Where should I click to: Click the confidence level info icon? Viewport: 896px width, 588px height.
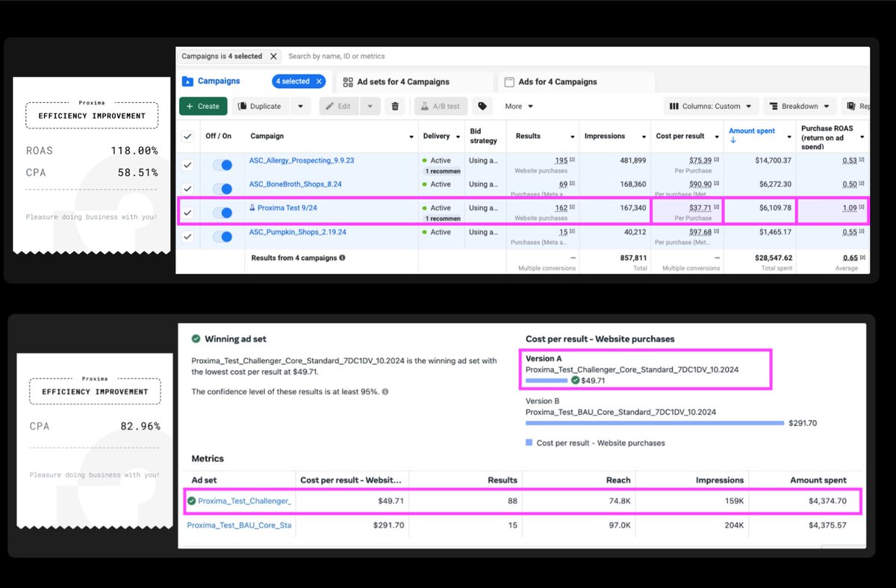click(x=385, y=391)
